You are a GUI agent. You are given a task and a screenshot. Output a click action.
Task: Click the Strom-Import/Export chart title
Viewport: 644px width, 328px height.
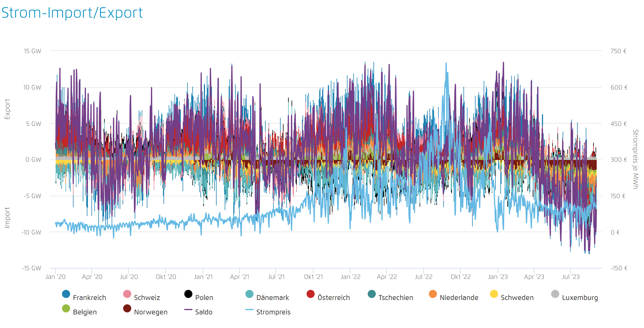72,13
